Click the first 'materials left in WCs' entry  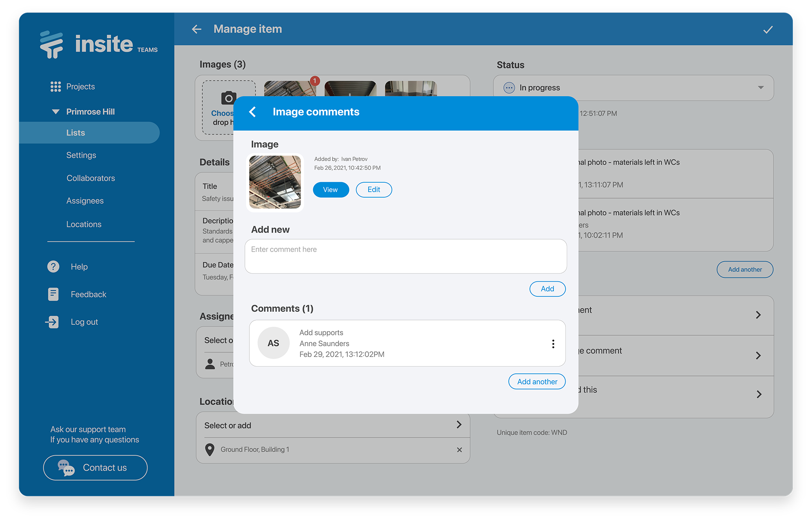(676, 174)
